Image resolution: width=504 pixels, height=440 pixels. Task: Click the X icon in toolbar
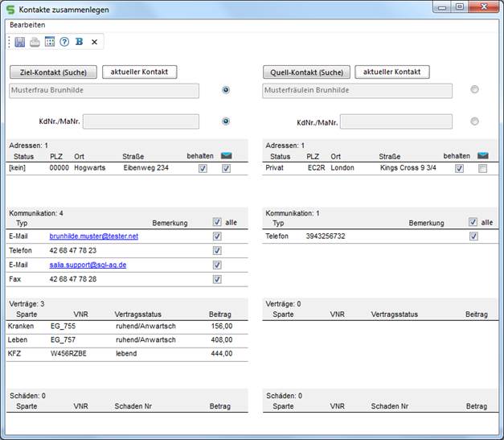[94, 42]
